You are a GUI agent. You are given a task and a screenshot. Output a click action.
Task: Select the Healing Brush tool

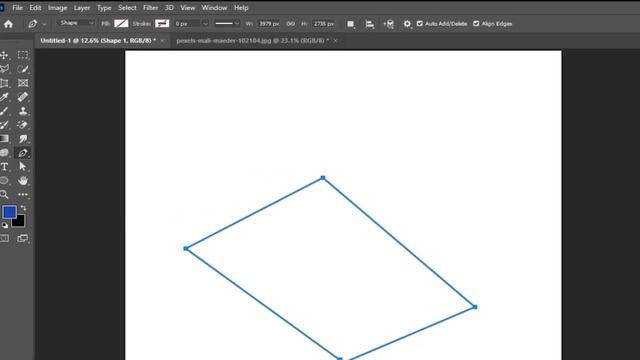(x=23, y=97)
